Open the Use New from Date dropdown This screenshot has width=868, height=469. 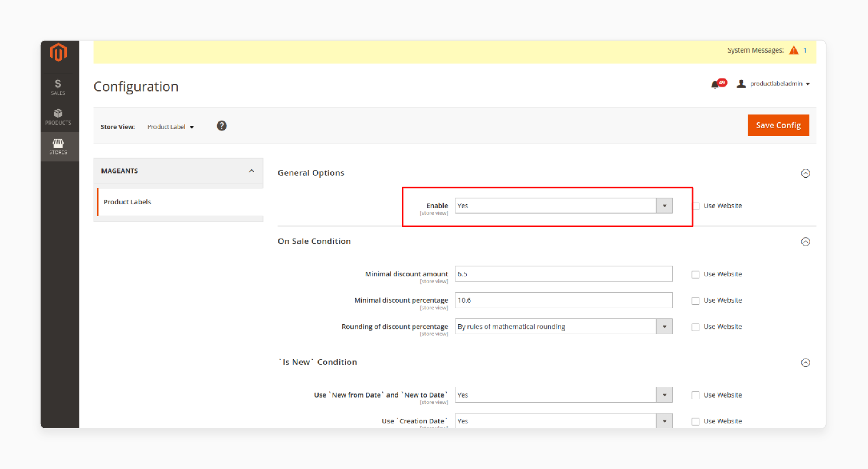(x=563, y=395)
